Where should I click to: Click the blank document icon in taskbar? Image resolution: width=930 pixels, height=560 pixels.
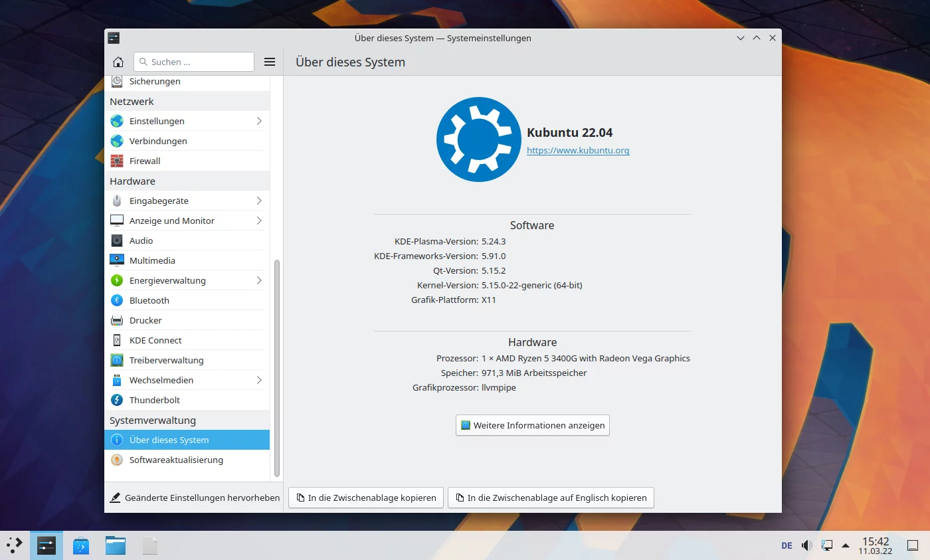pyautogui.click(x=151, y=545)
